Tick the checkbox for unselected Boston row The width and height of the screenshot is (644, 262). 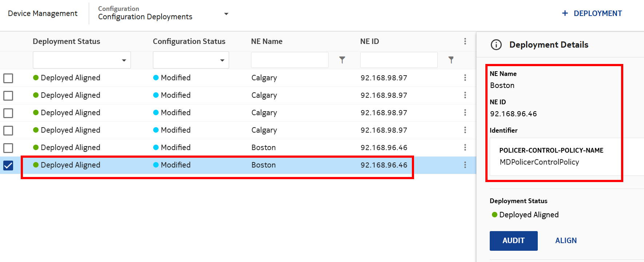click(x=8, y=148)
